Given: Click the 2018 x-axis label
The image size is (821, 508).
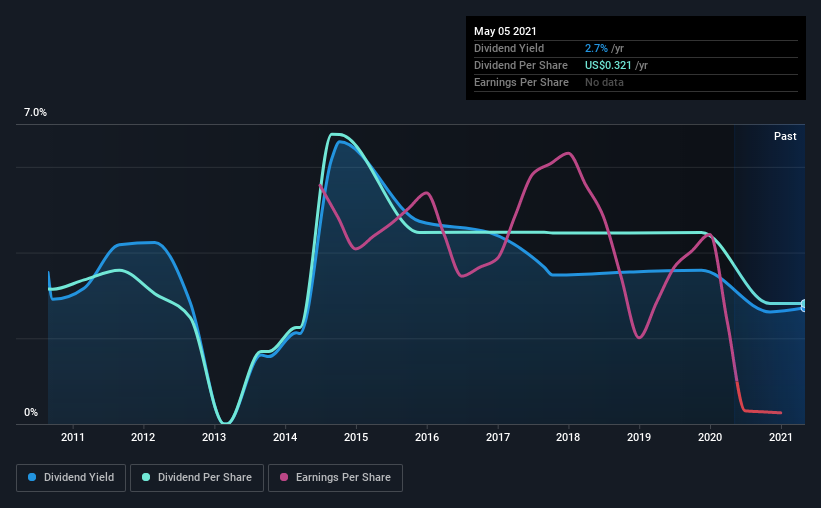Looking at the screenshot, I should click(x=568, y=437).
